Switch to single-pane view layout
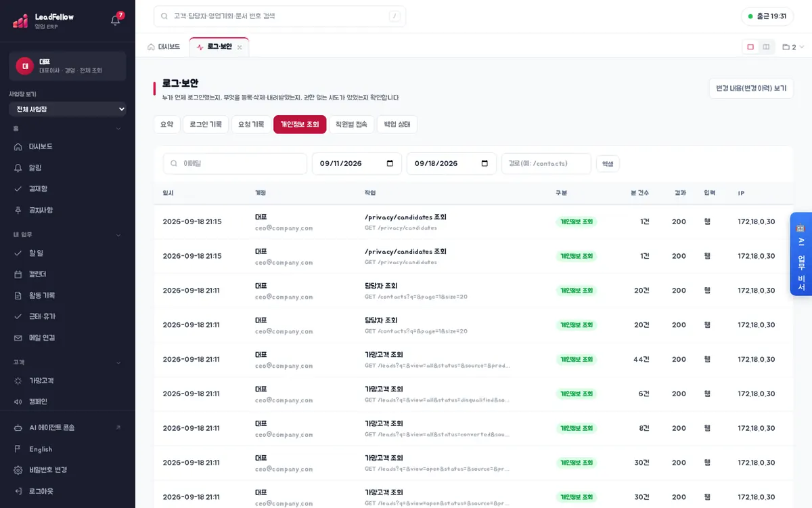The width and height of the screenshot is (812, 508). point(750,47)
